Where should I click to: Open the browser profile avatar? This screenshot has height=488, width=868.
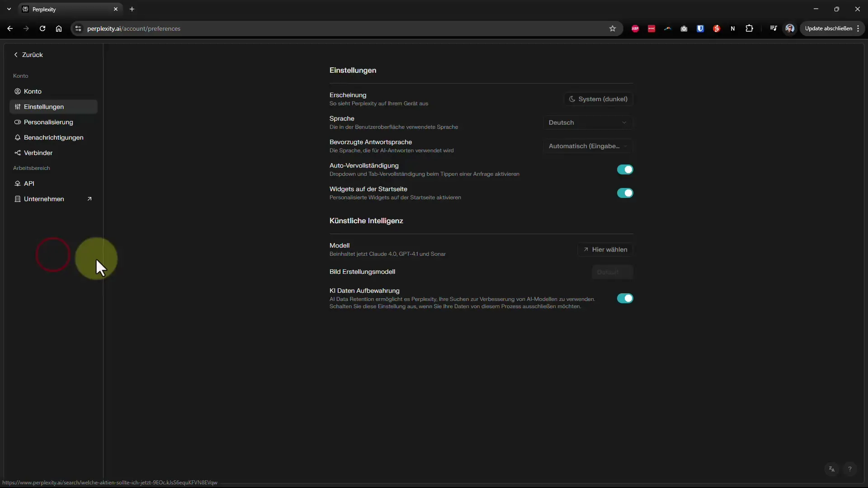point(790,28)
